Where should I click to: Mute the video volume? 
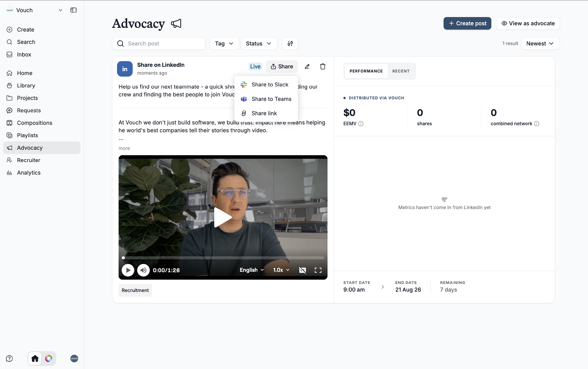coord(143,270)
